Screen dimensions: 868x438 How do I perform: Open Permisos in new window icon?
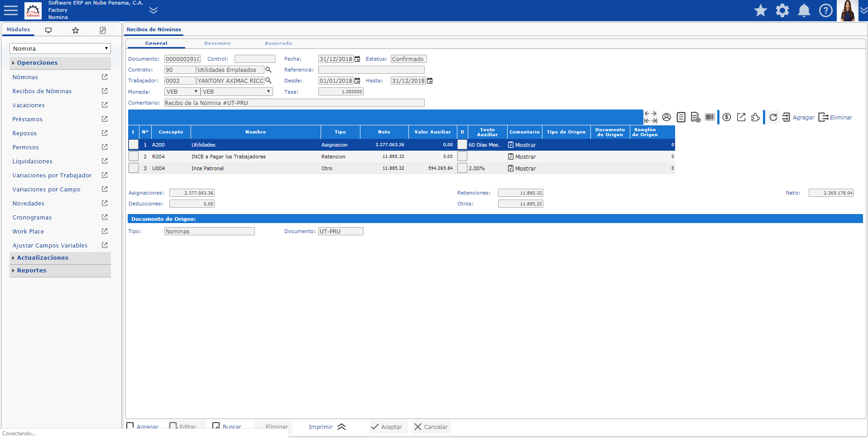[105, 147]
